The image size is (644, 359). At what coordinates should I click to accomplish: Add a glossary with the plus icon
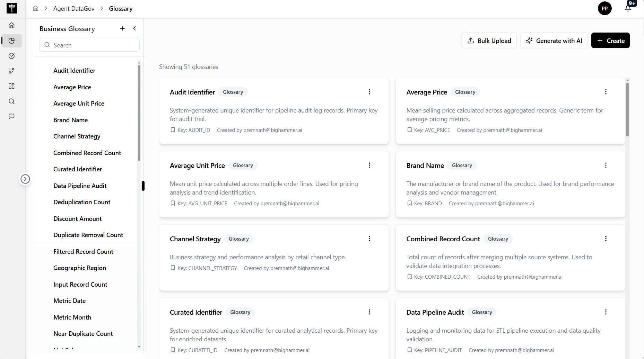[x=122, y=28]
